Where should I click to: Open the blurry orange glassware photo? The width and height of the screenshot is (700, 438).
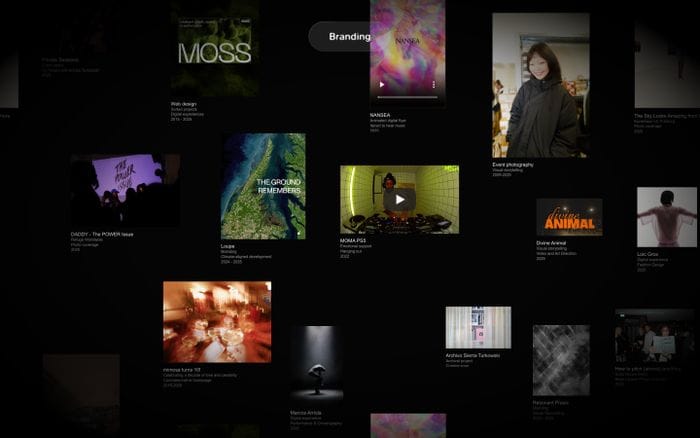(217, 322)
